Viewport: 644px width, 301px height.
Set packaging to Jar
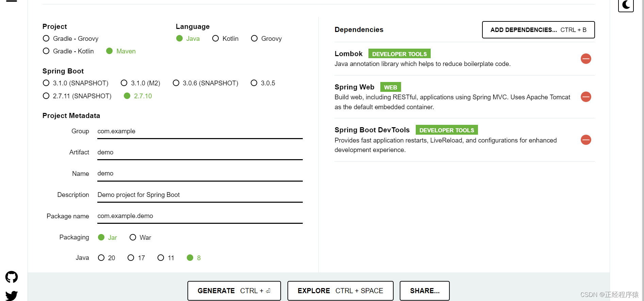pos(108,237)
